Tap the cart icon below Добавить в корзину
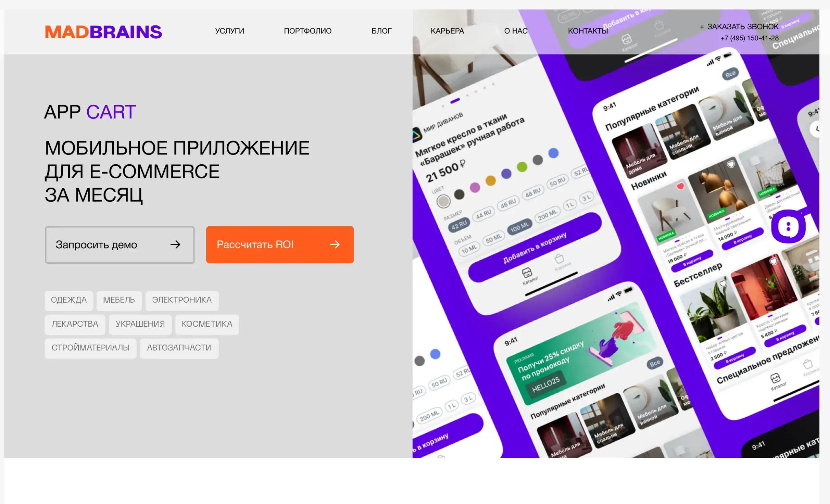Screen dimensions: 830x504 (x=559, y=258)
